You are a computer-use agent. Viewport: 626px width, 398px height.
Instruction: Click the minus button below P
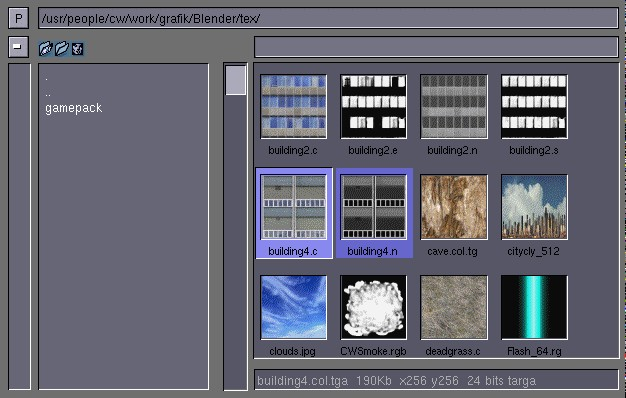pyautogui.click(x=18, y=47)
